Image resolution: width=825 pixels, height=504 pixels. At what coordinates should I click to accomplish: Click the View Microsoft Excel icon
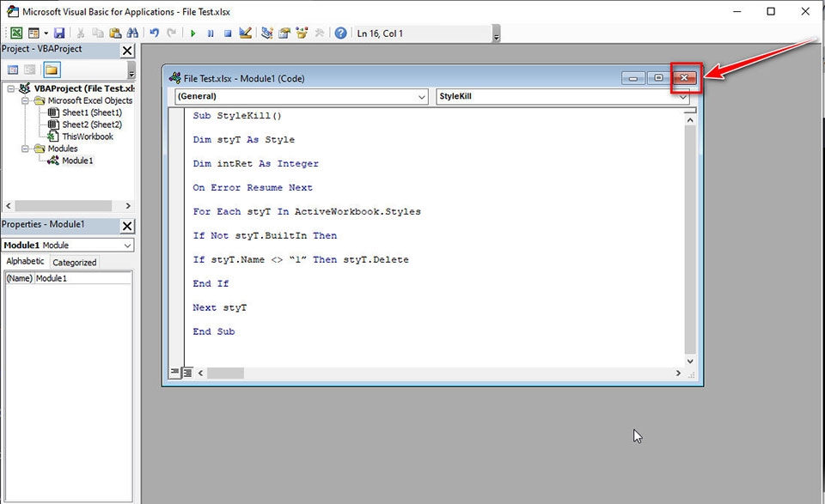coord(16,33)
